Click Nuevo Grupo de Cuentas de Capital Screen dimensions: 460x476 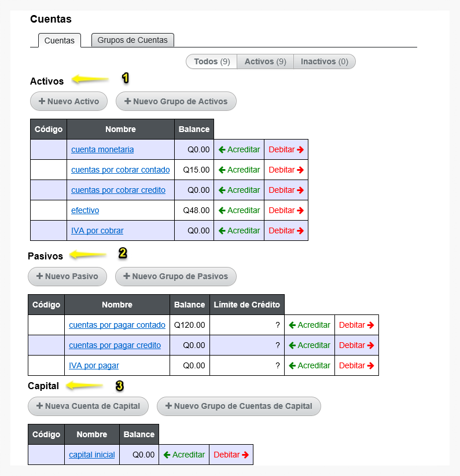[x=239, y=406]
